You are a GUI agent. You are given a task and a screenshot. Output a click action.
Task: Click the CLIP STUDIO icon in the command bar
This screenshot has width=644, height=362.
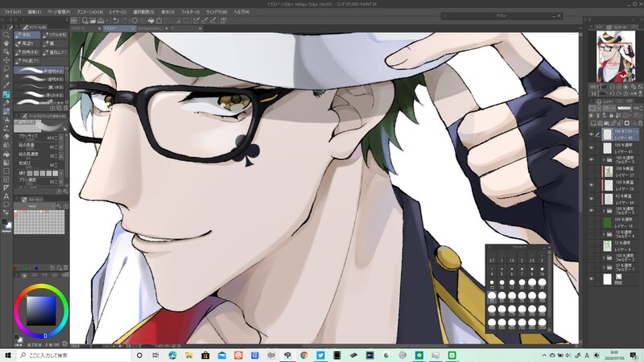[x=74, y=20]
